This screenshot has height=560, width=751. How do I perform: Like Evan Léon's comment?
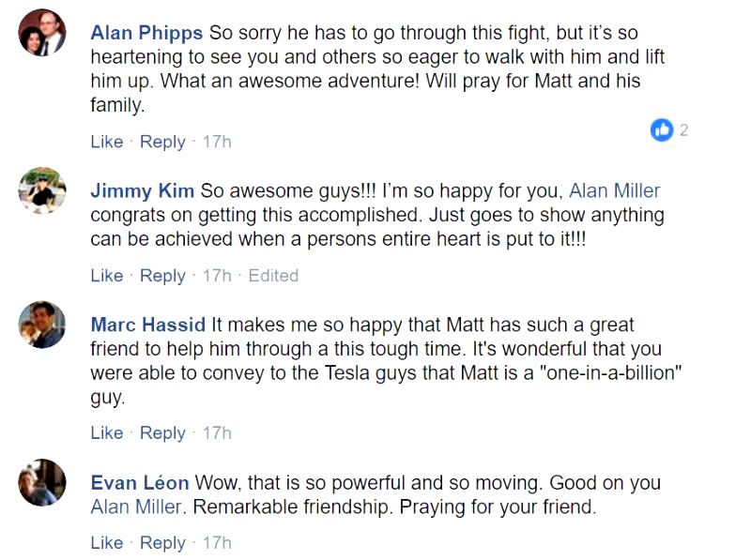point(106,543)
